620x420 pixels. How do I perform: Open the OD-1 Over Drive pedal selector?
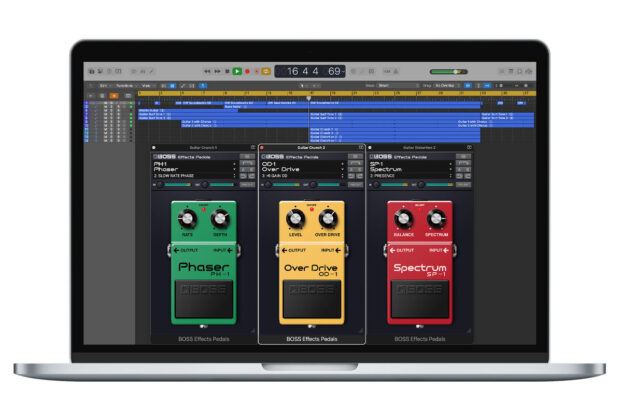tap(302, 166)
